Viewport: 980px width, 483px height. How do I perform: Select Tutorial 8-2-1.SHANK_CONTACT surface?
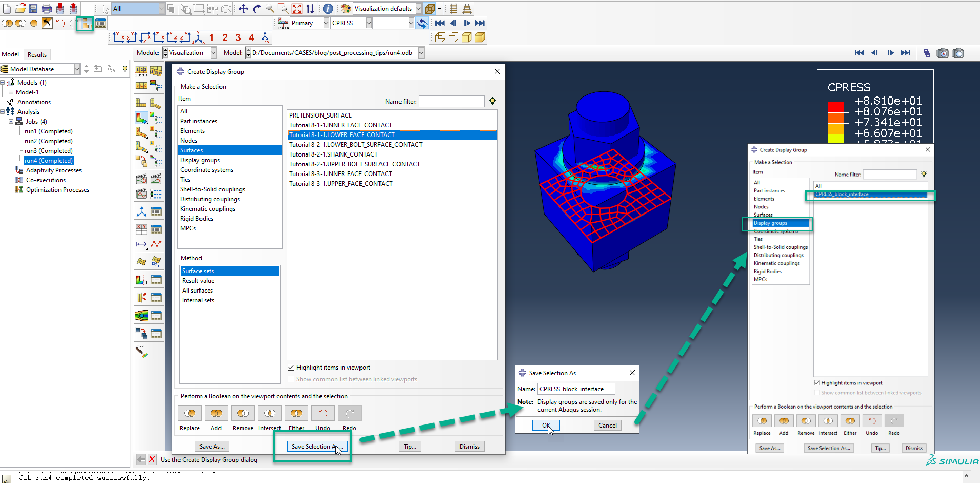(x=333, y=154)
